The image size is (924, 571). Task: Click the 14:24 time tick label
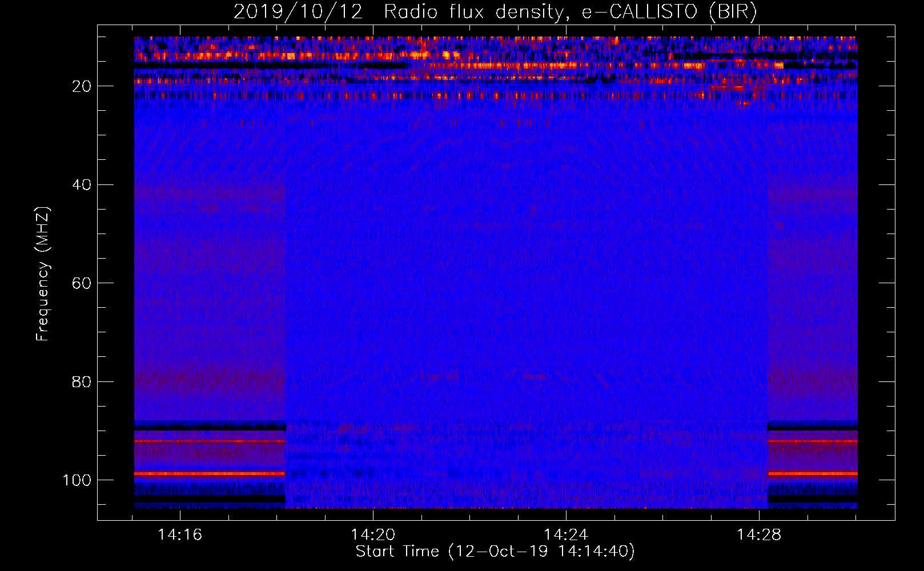coord(566,535)
